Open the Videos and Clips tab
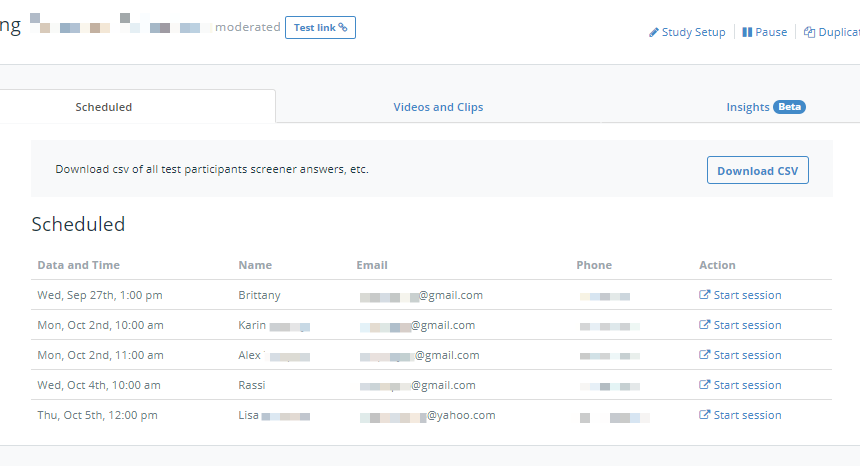 click(x=438, y=107)
